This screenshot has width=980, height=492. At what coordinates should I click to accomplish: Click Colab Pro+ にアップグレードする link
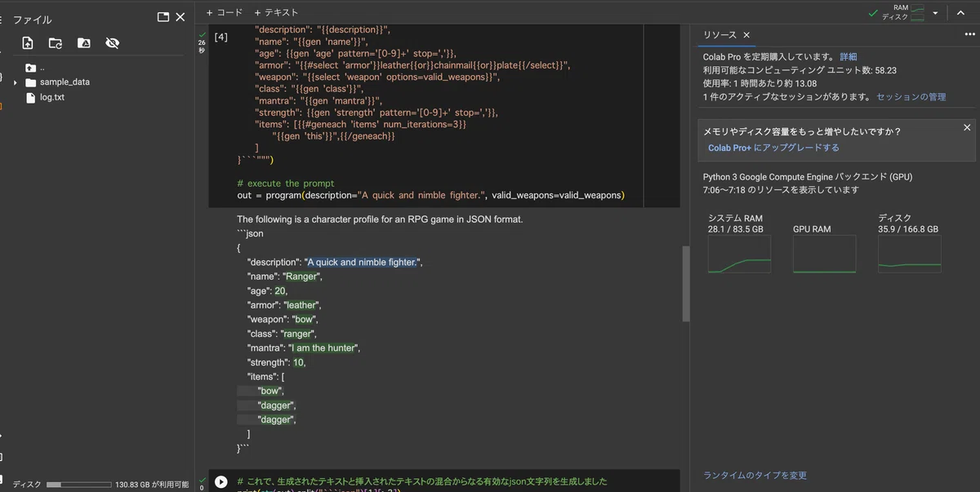click(773, 148)
